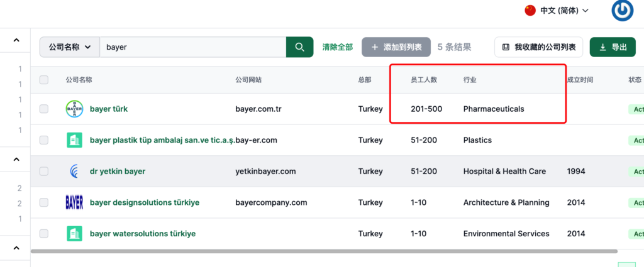Open the bayer türk company link

coord(109,109)
